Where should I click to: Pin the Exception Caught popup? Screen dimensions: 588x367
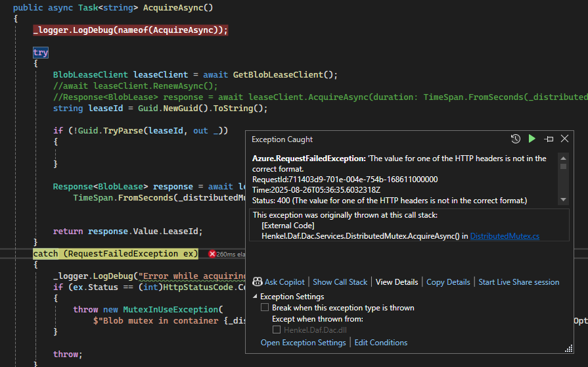coord(549,139)
